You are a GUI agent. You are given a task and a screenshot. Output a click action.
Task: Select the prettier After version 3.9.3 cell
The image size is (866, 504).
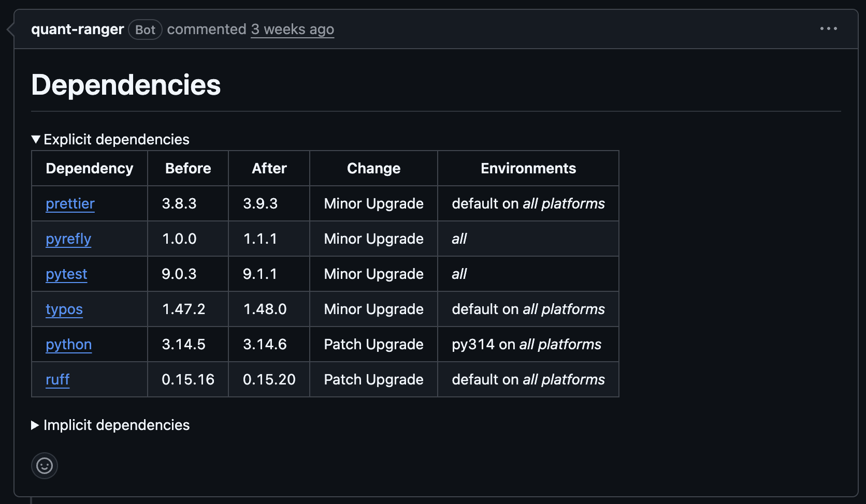[x=269, y=203]
